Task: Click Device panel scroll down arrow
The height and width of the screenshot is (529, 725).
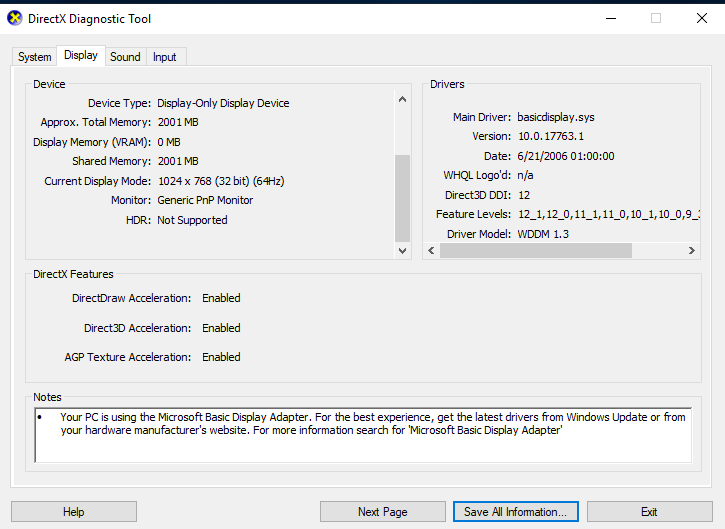Action: pyautogui.click(x=402, y=251)
